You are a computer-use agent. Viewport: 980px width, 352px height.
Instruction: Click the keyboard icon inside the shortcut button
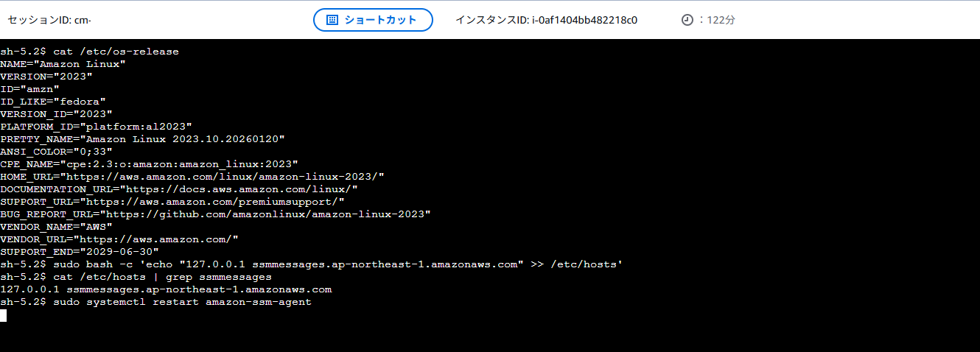332,20
